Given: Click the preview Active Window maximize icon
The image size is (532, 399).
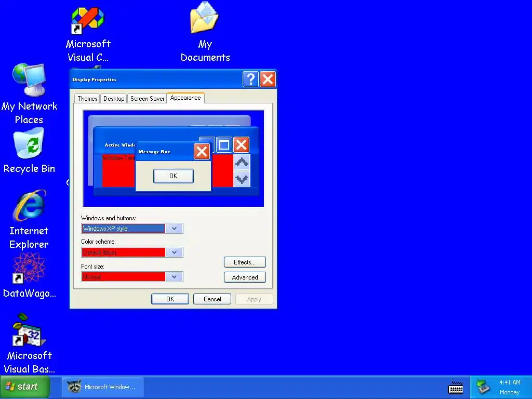Looking at the screenshot, I should [224, 145].
